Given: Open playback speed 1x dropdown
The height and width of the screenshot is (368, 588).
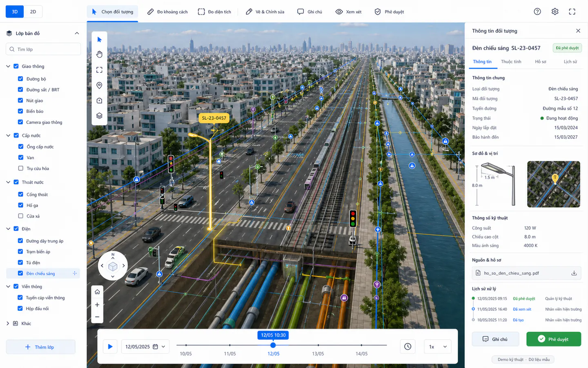Looking at the screenshot, I should point(438,347).
